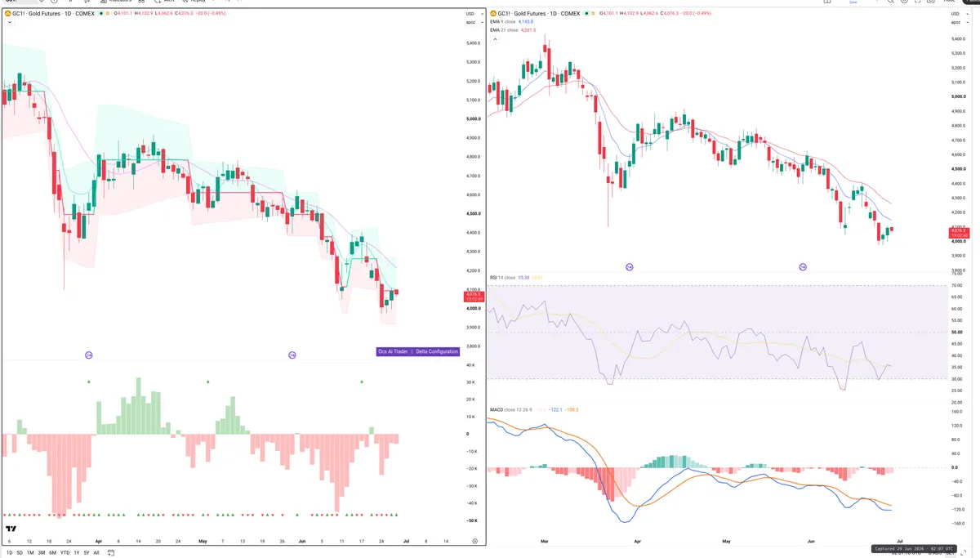Select the 3M time range
Image resolution: width=980 pixels, height=558 pixels.
point(42,553)
